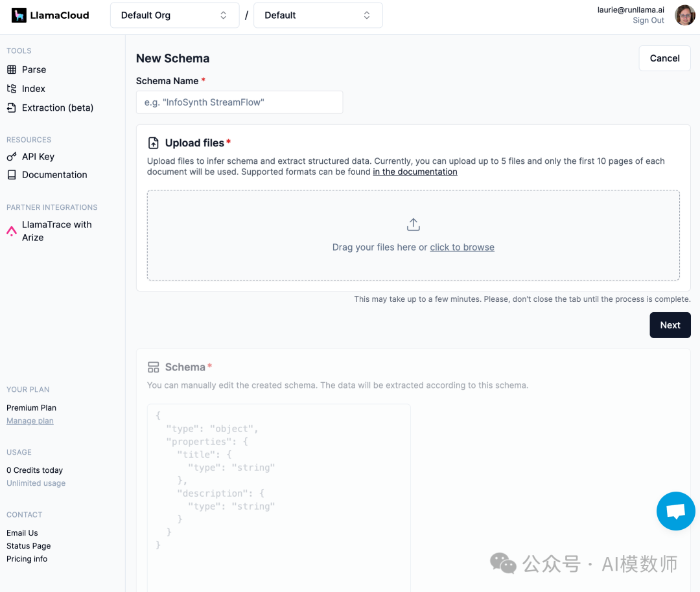
Task: Click the API Key icon under Resources
Action: click(x=11, y=156)
